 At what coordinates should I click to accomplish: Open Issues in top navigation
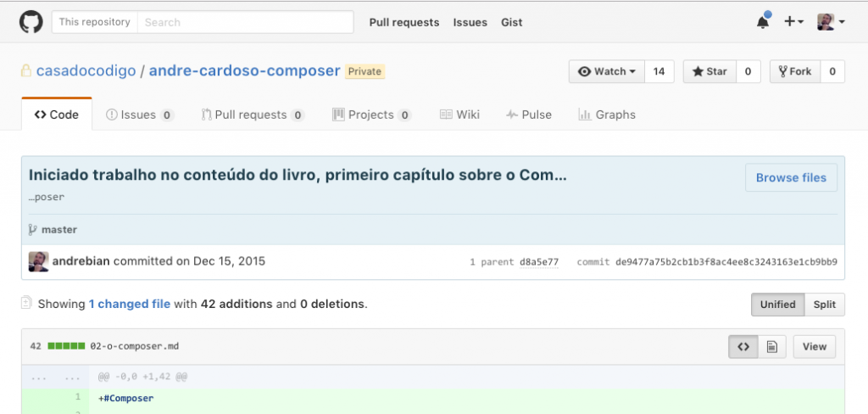tap(470, 23)
